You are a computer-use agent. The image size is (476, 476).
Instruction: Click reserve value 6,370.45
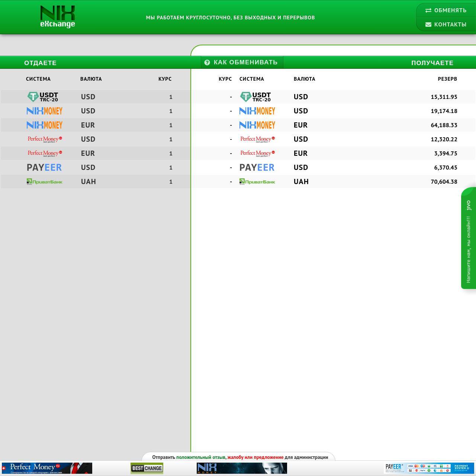click(x=446, y=168)
